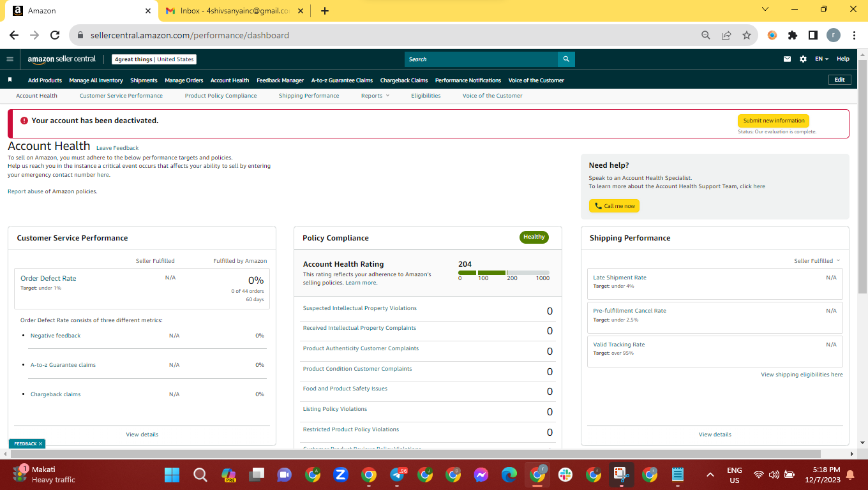
Task: Open Suspected Intellectual Property Violations
Action: [360, 308]
